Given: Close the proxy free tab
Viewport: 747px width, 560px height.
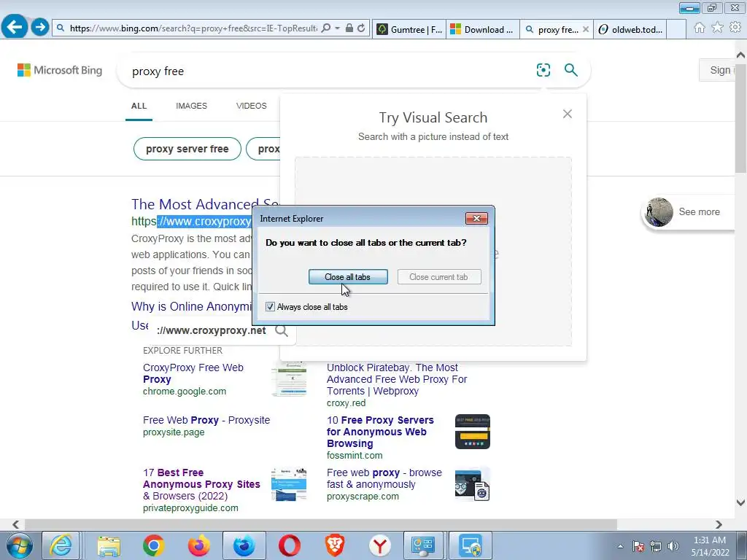Looking at the screenshot, I should (x=586, y=29).
